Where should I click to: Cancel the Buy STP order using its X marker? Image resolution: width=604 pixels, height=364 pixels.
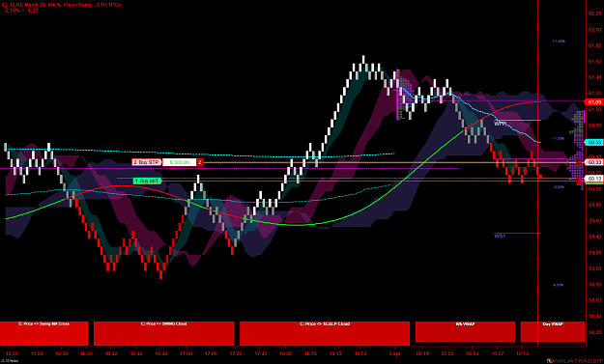click(x=579, y=163)
